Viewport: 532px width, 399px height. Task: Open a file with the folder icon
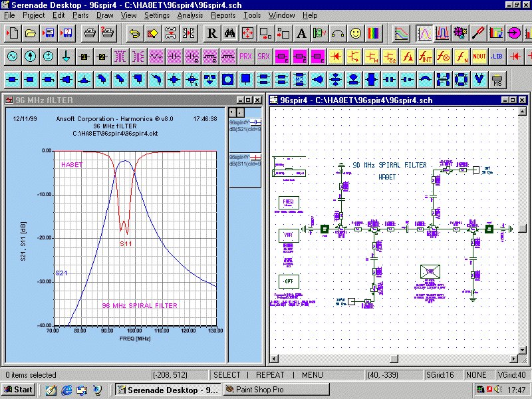[31, 33]
